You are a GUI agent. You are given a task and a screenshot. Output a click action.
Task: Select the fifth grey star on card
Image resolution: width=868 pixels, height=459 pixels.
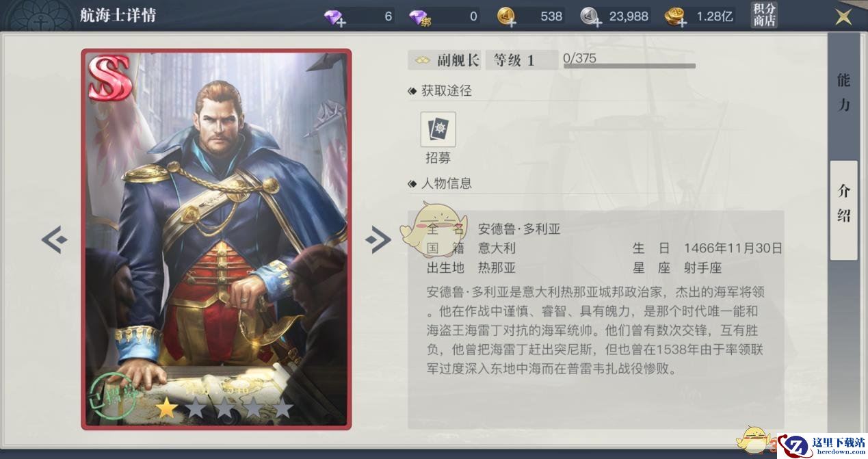(x=282, y=409)
